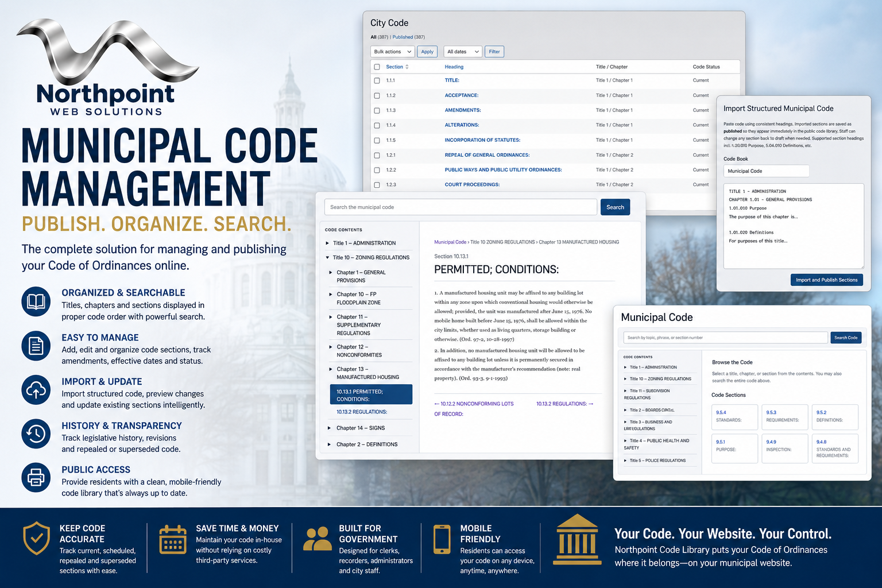Open the 9.5.3 Requirements section card

(784, 417)
